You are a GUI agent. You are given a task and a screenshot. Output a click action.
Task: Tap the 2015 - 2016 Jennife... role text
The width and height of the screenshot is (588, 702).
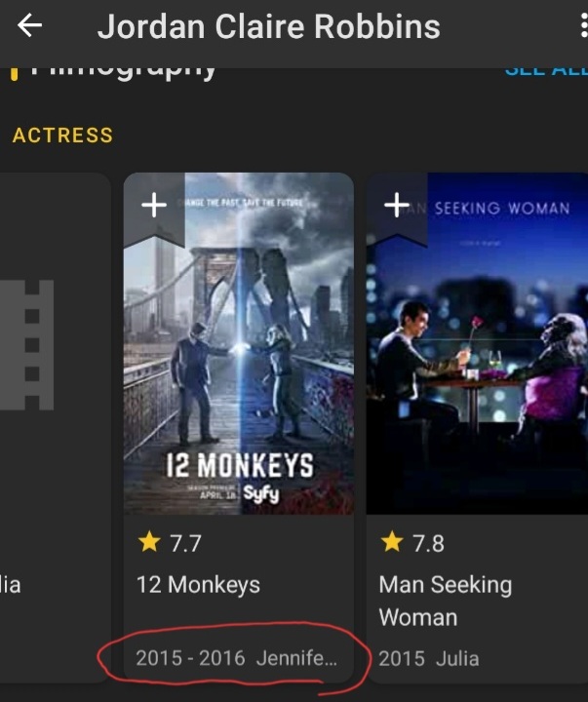click(237, 658)
